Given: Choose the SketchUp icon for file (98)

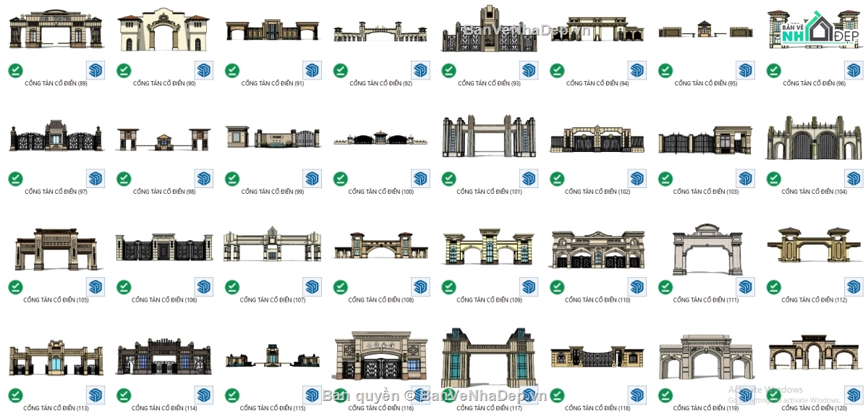Looking at the screenshot, I should pos(204,179).
